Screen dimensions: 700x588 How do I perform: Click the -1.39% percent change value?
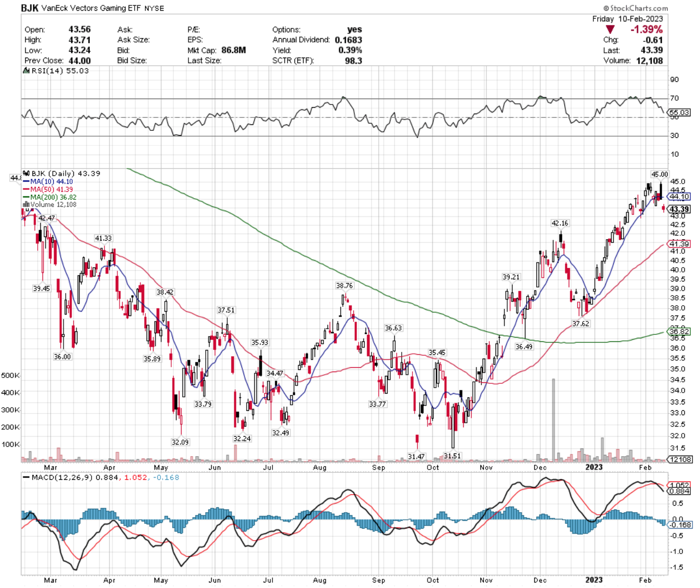pos(646,30)
